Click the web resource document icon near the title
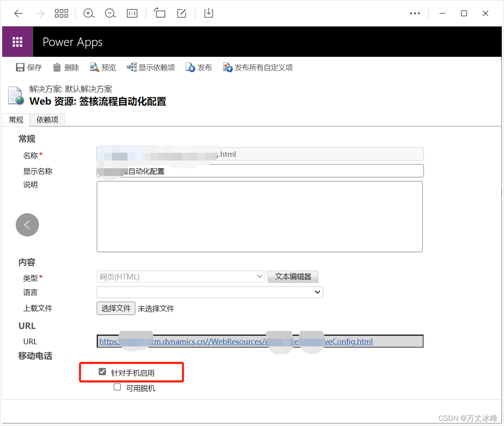This screenshot has height=426, width=504. pyautogui.click(x=14, y=96)
